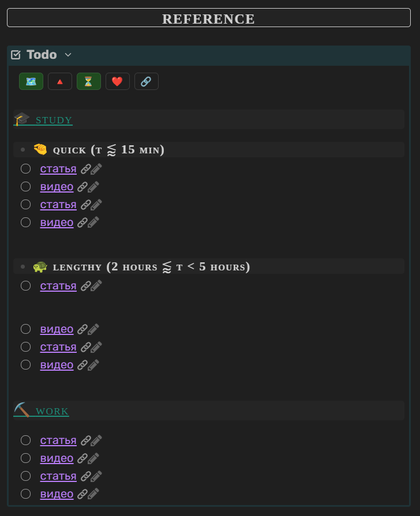Click pencil icon beside first статья under Quick

(97, 169)
